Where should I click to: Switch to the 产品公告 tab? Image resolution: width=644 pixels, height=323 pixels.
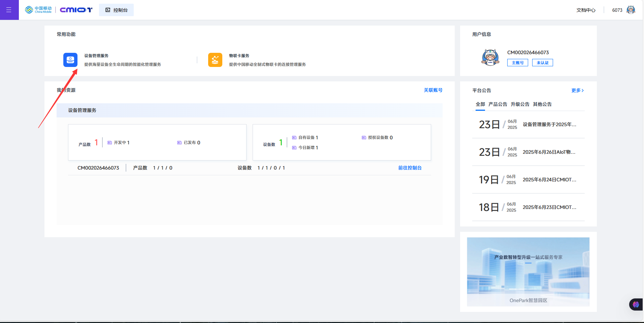[x=498, y=104]
